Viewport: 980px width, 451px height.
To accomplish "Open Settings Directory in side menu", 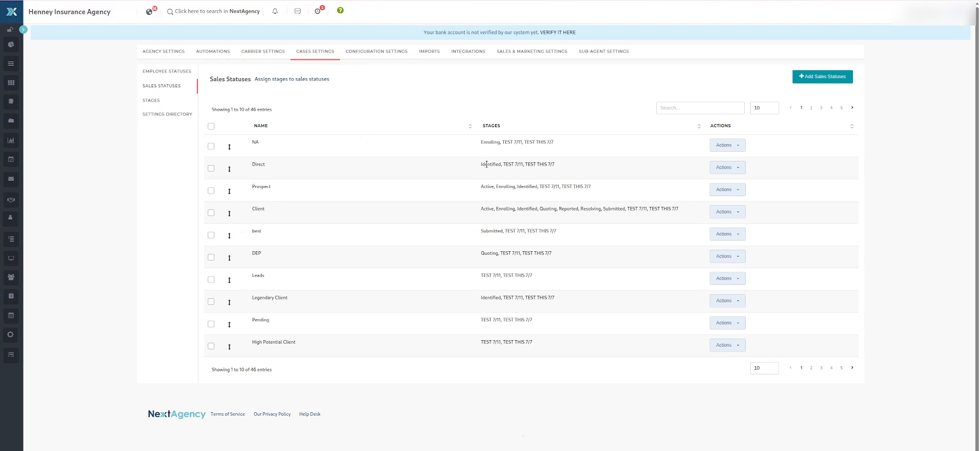I will pyautogui.click(x=167, y=114).
